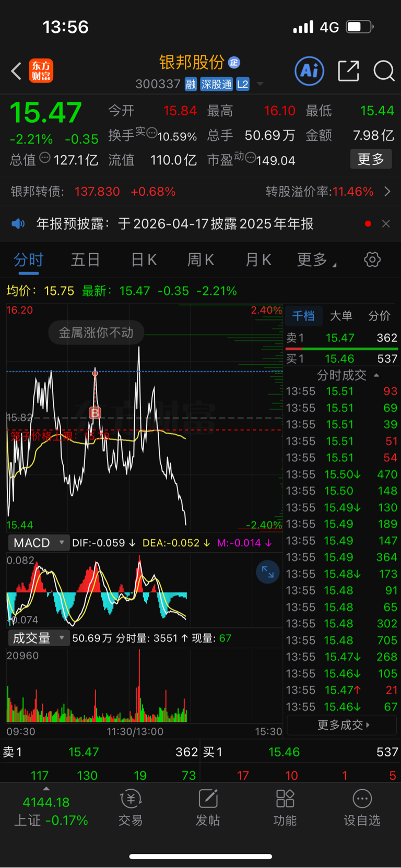This screenshot has height=868, width=401.
Task: Select the 千档 order book tab
Action: [x=303, y=316]
